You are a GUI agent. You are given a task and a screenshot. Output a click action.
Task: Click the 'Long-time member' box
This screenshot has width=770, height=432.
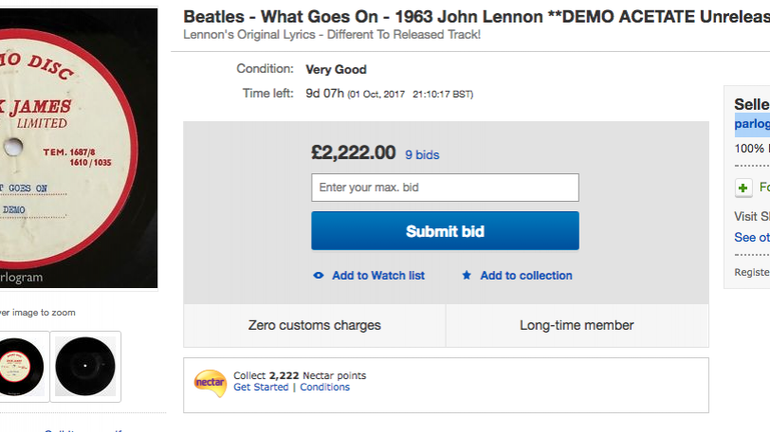tap(577, 326)
